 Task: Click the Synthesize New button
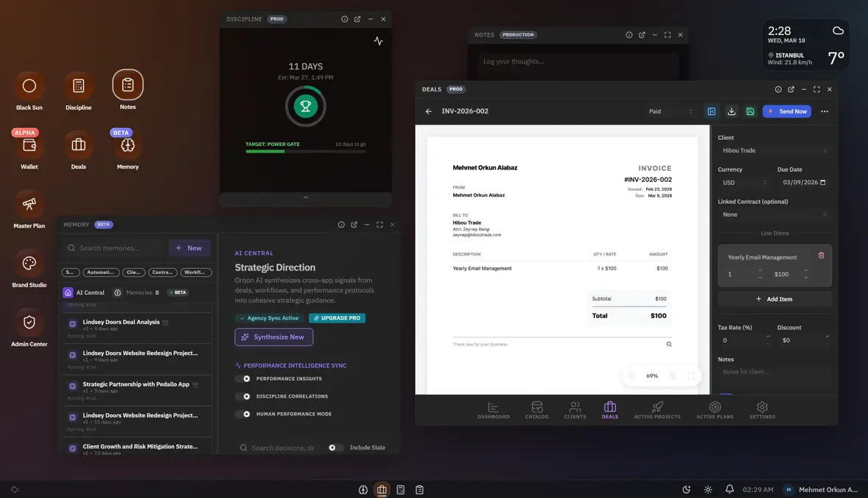(273, 337)
